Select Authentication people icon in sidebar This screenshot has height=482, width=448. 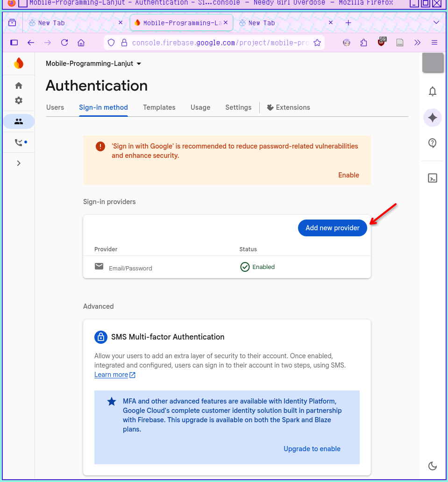[x=19, y=121]
